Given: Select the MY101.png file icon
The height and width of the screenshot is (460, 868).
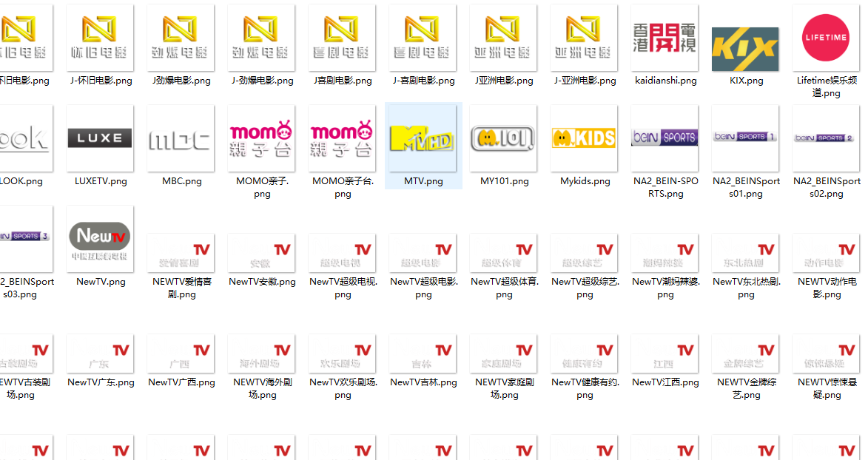Looking at the screenshot, I should point(503,138).
